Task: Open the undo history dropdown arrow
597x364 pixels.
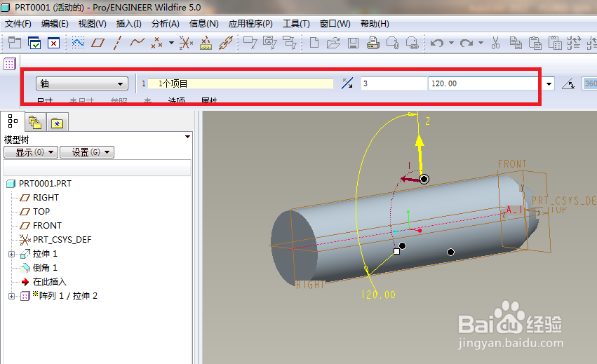Action: point(452,43)
